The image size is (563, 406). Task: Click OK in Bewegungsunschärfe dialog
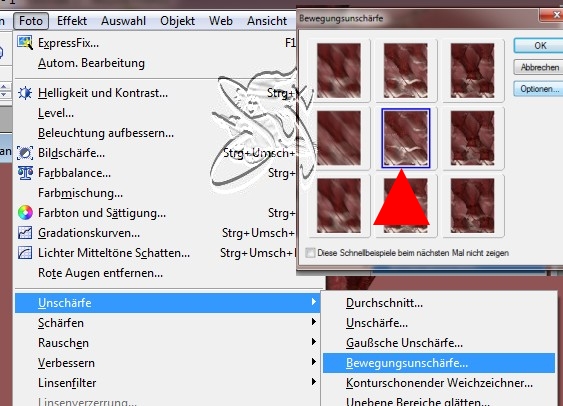[x=539, y=46]
